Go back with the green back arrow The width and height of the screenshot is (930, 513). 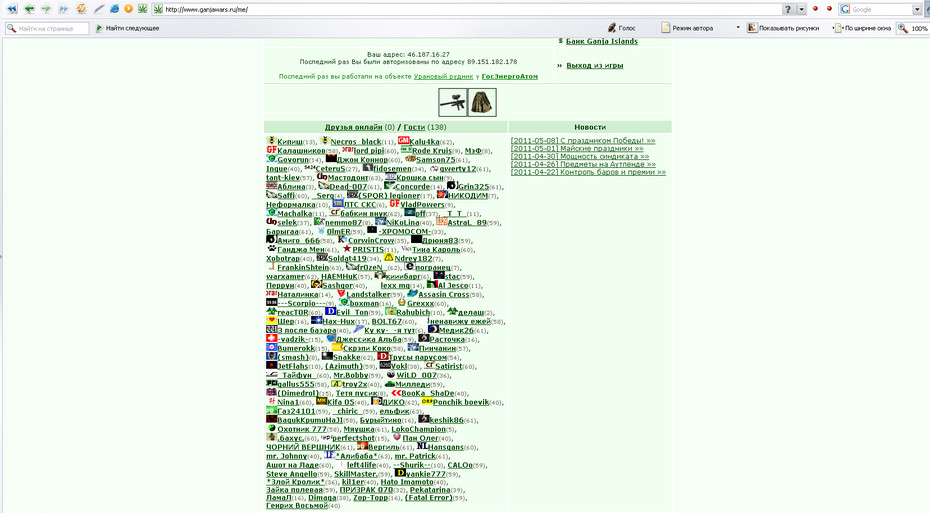[x=28, y=9]
